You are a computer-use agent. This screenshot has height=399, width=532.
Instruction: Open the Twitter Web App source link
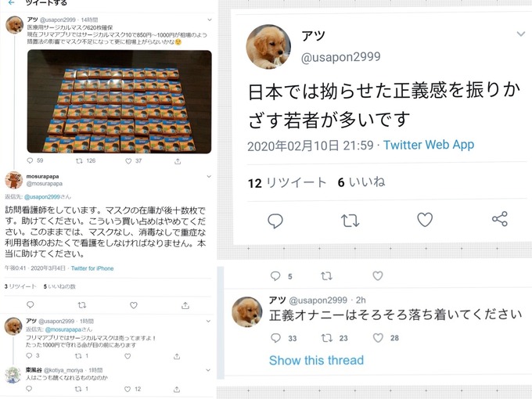429,145
